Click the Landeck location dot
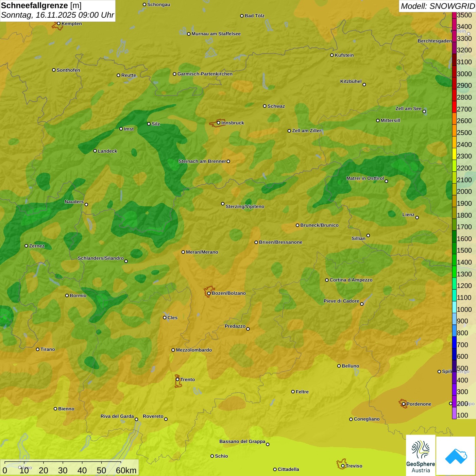The width and height of the screenshot is (476, 476). 95,151
